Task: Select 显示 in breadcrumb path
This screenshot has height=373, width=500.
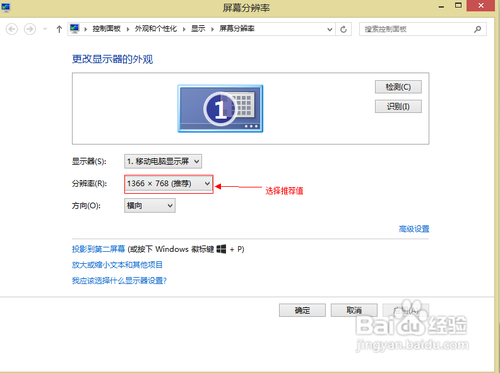Action: coord(198,29)
